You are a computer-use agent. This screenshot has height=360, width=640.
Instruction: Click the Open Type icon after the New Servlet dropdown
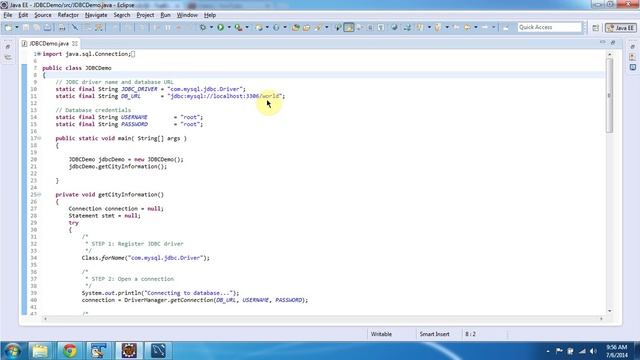click(x=296, y=27)
